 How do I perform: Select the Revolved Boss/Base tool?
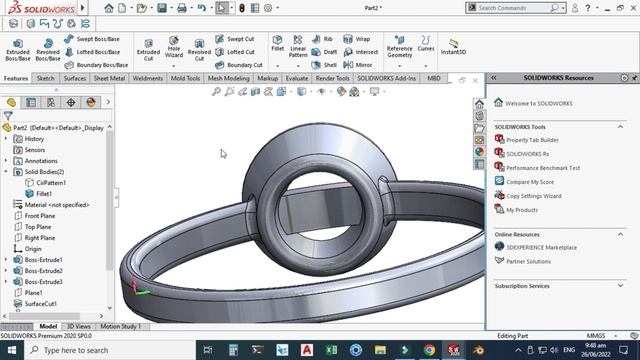click(x=48, y=50)
